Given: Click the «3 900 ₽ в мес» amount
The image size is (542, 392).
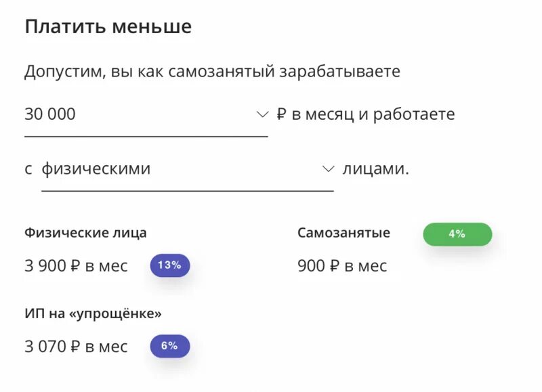Looking at the screenshot, I should click(76, 266).
